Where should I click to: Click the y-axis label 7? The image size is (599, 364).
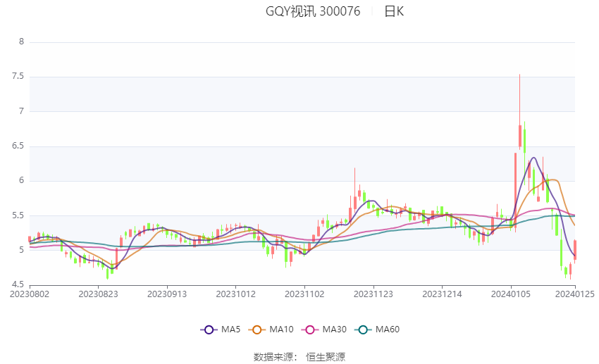[21, 111]
